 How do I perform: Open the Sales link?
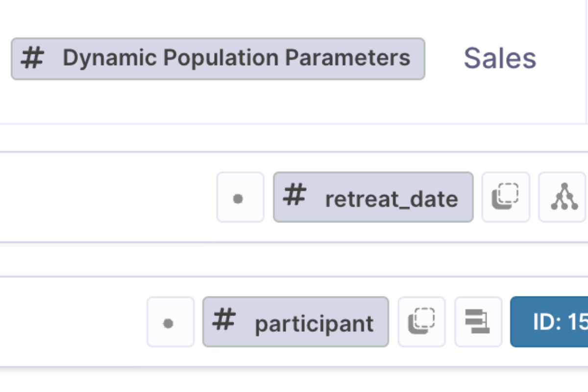tap(500, 58)
